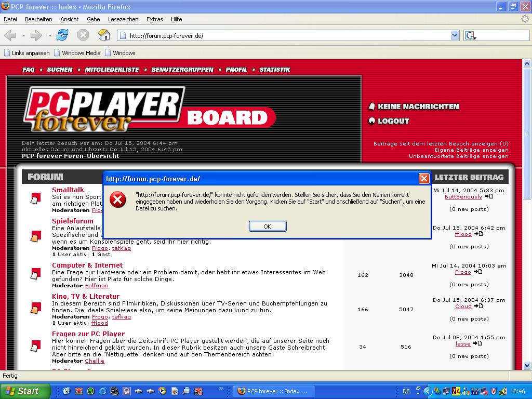
Task: Open the Windows Start button
Action: coord(25,391)
